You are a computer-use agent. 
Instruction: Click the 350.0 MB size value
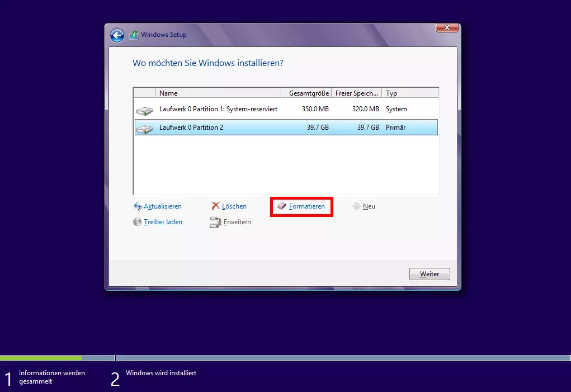[x=315, y=109]
